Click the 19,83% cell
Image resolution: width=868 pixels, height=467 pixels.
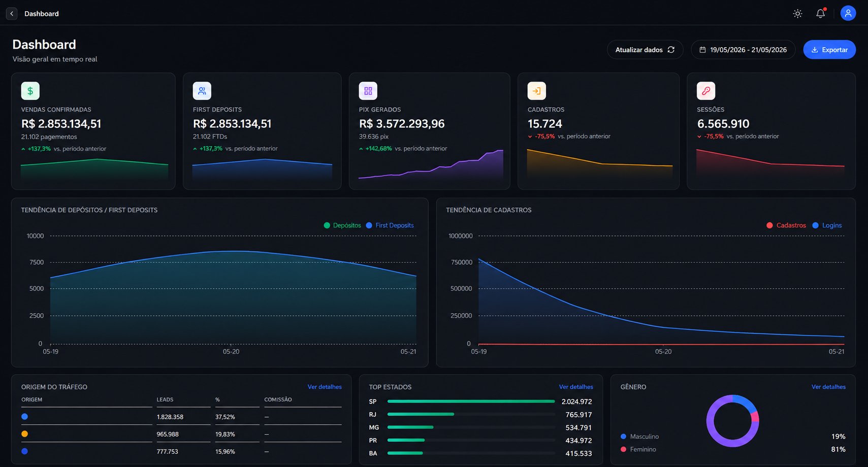[x=225, y=434]
